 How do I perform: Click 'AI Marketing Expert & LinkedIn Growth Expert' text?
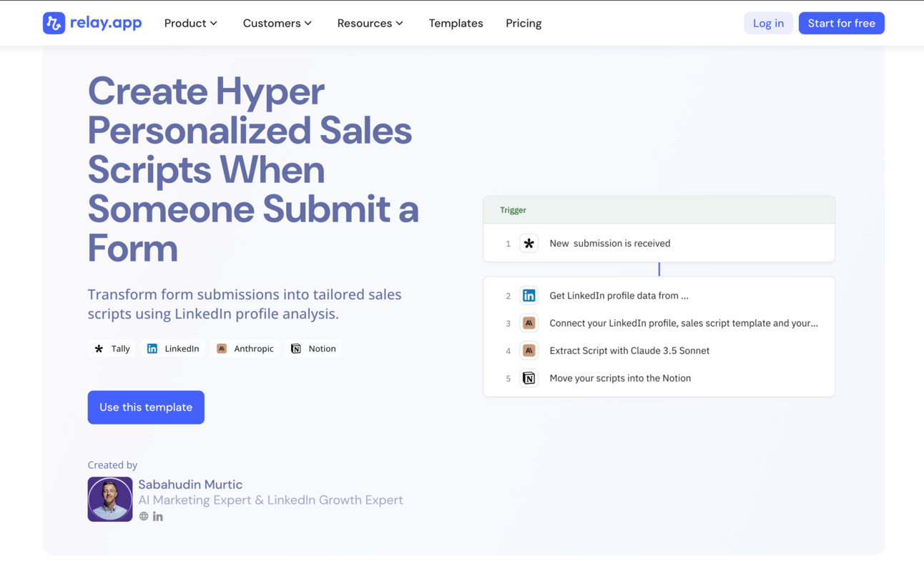[x=270, y=500]
